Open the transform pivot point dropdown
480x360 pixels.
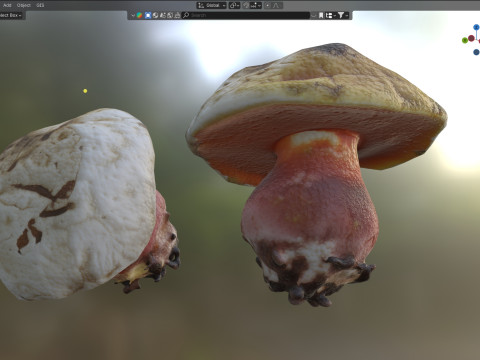[234, 5]
